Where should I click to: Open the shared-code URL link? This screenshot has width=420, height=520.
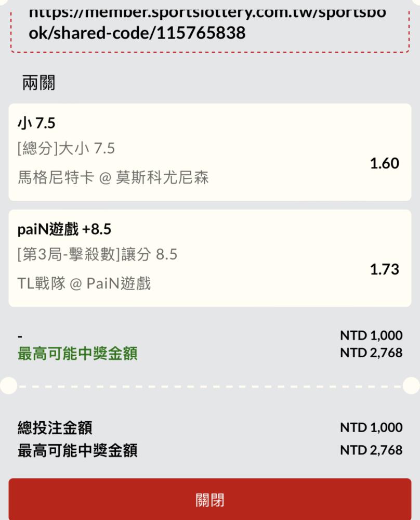[207, 23]
